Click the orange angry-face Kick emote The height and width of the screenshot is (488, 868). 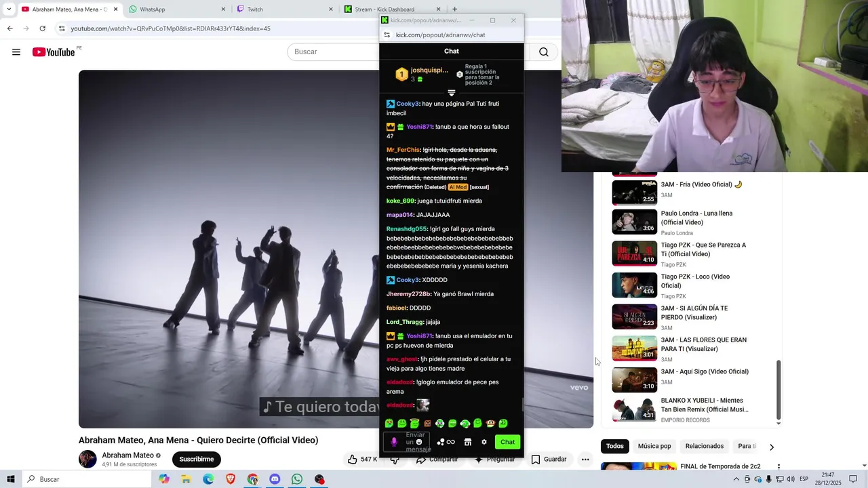click(427, 424)
